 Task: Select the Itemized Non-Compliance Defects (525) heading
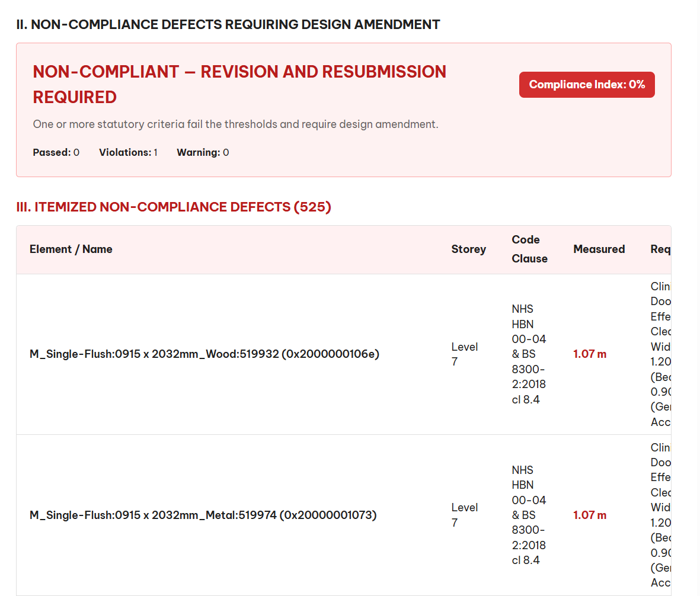(x=174, y=207)
